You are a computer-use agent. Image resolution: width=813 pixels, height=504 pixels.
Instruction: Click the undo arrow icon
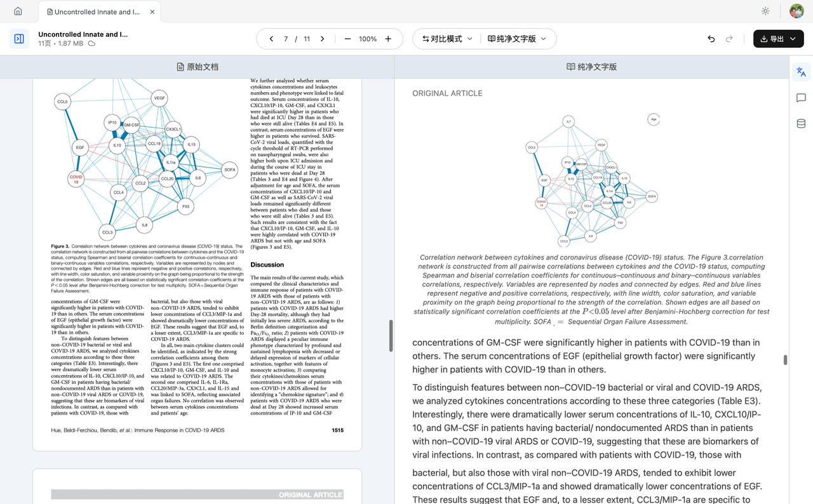click(x=711, y=39)
